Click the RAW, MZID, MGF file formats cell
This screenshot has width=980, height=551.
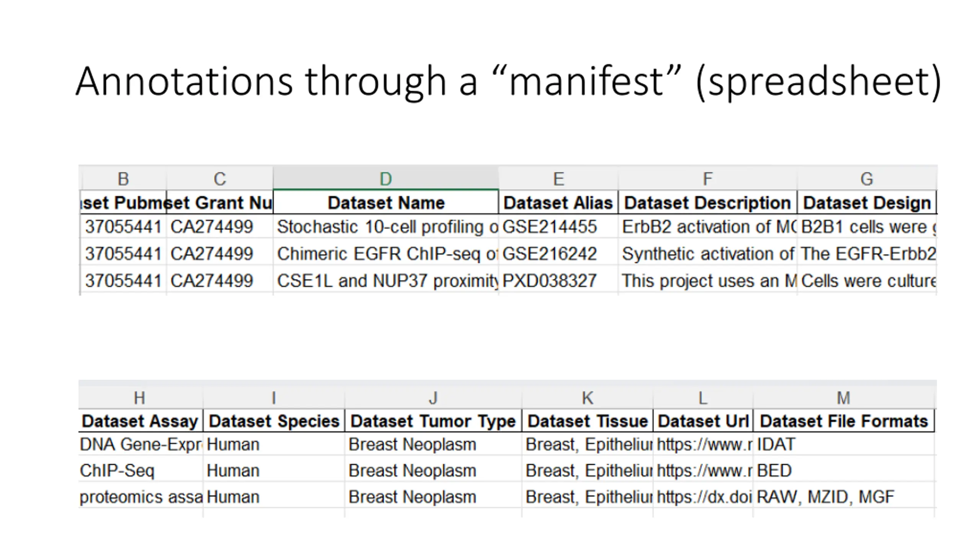pyautogui.click(x=844, y=496)
